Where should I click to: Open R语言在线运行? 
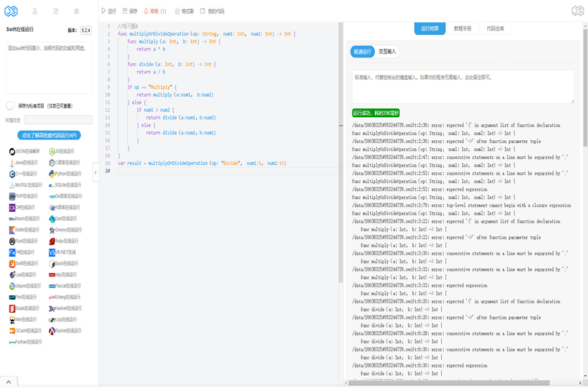(x=64, y=208)
